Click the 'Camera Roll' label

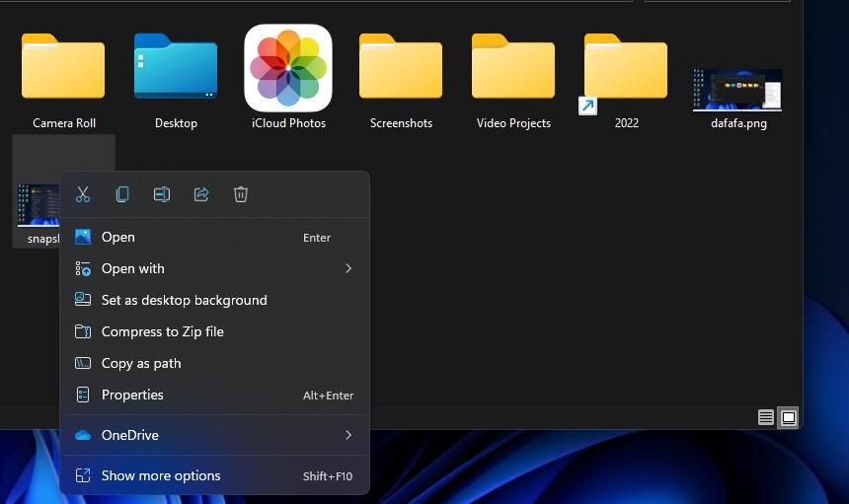[64, 123]
